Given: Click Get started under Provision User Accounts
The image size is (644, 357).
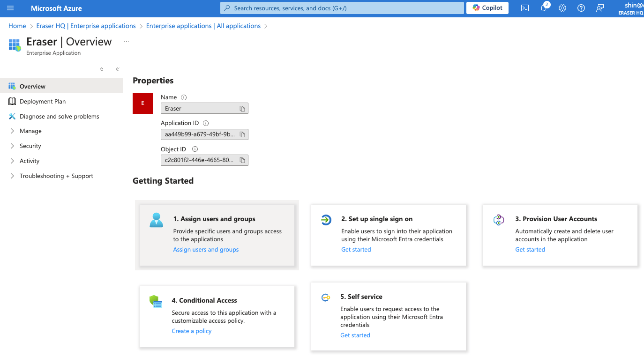Looking at the screenshot, I should 530,250.
